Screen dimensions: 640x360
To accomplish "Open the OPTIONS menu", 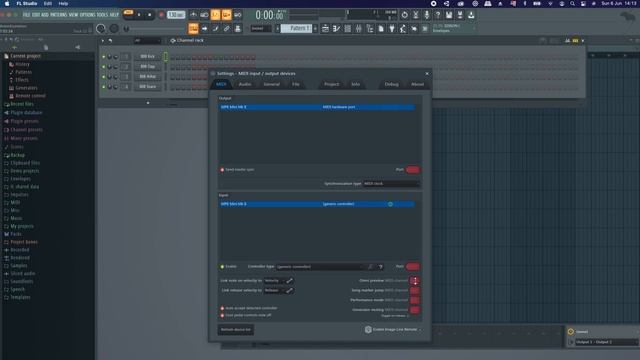I will (x=87, y=15).
